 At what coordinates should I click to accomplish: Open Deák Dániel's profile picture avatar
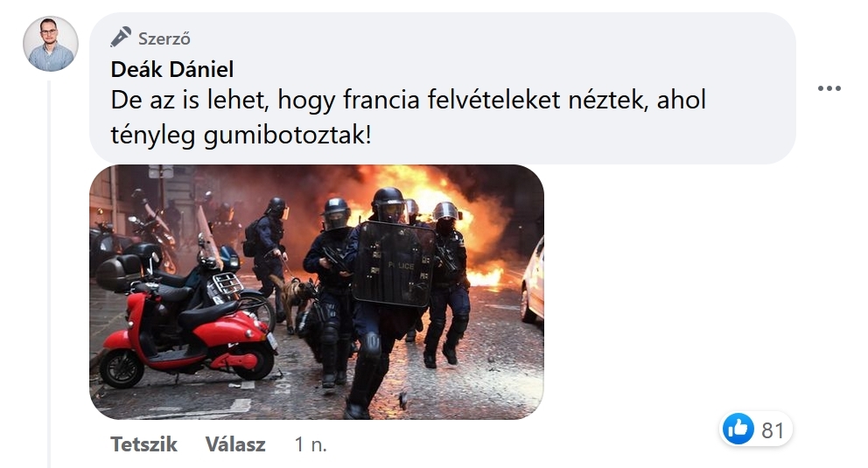click(51, 44)
